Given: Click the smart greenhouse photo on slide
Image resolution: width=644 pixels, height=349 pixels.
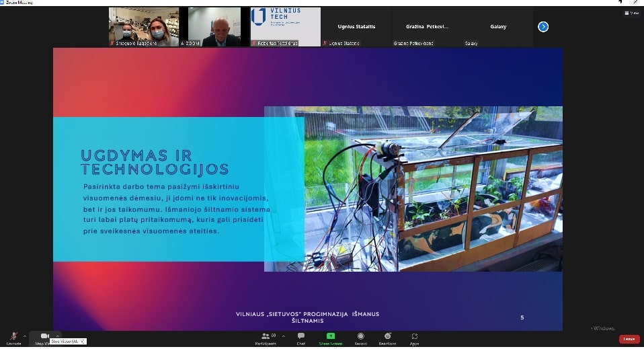Looking at the screenshot, I should [x=413, y=189].
